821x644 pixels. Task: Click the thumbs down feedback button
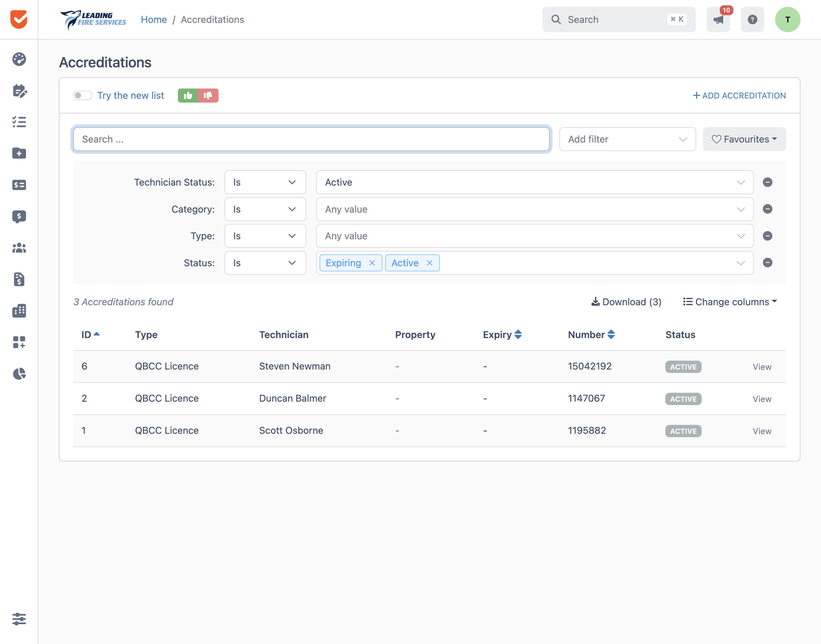coord(208,95)
